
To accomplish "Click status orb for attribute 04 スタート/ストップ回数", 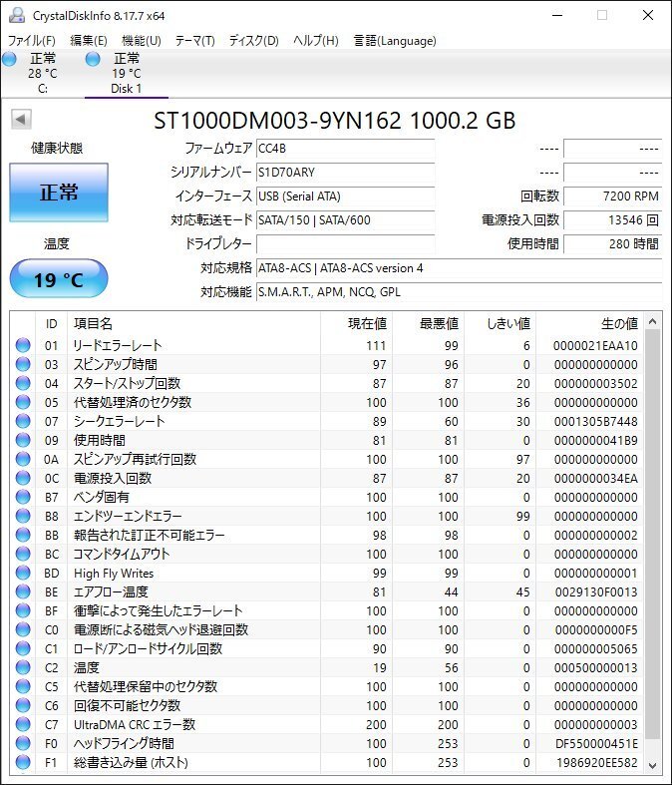I will pos(23,383).
